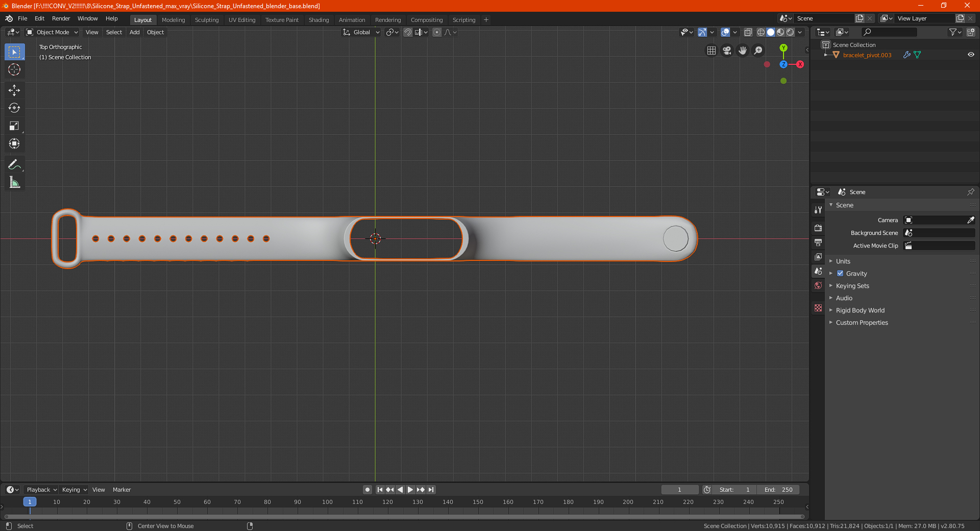Screen dimensions: 980x531
Task: Open the pivot point dropdown
Action: click(x=392, y=32)
